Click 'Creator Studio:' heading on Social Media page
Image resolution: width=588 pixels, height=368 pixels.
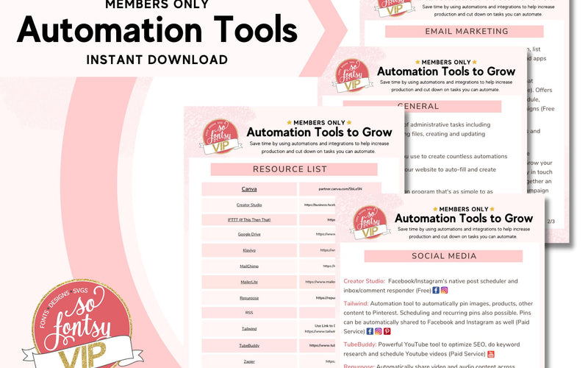[x=364, y=281]
